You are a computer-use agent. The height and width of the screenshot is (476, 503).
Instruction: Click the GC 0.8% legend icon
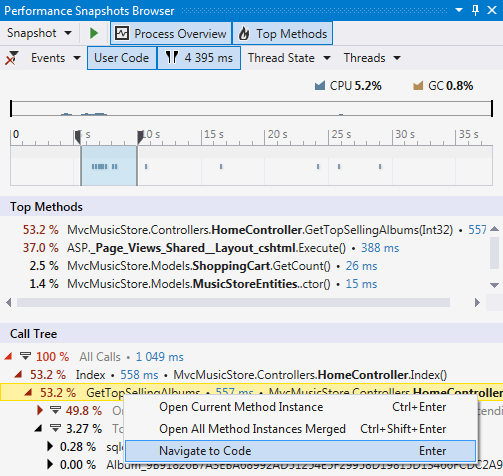click(x=418, y=86)
